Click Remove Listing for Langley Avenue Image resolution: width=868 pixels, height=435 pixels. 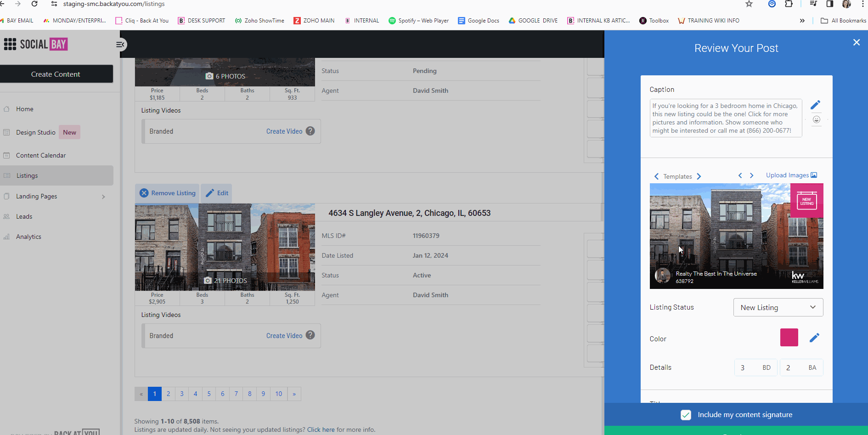[167, 193]
